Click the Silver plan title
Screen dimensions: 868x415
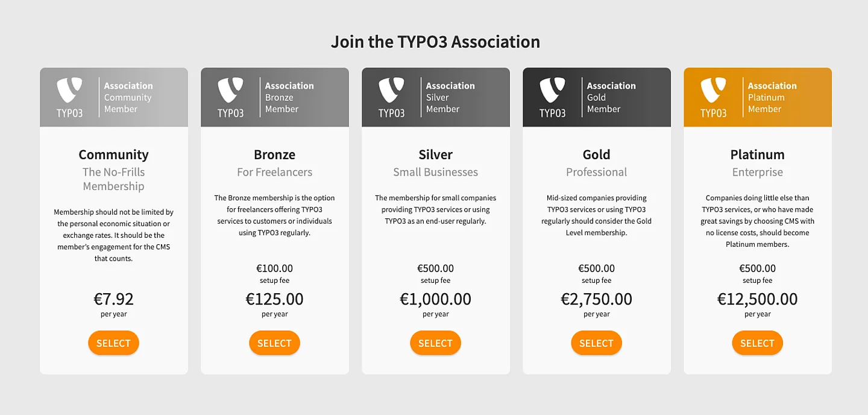[435, 154]
